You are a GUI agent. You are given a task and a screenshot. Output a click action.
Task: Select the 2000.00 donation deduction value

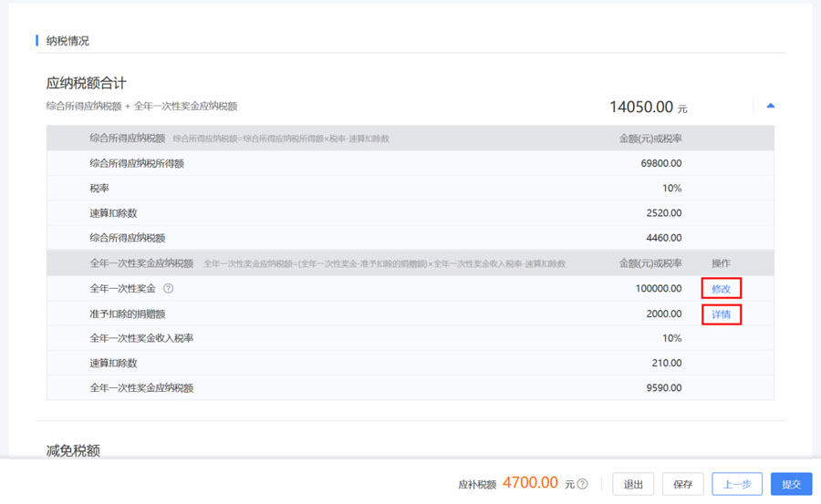coord(663,314)
